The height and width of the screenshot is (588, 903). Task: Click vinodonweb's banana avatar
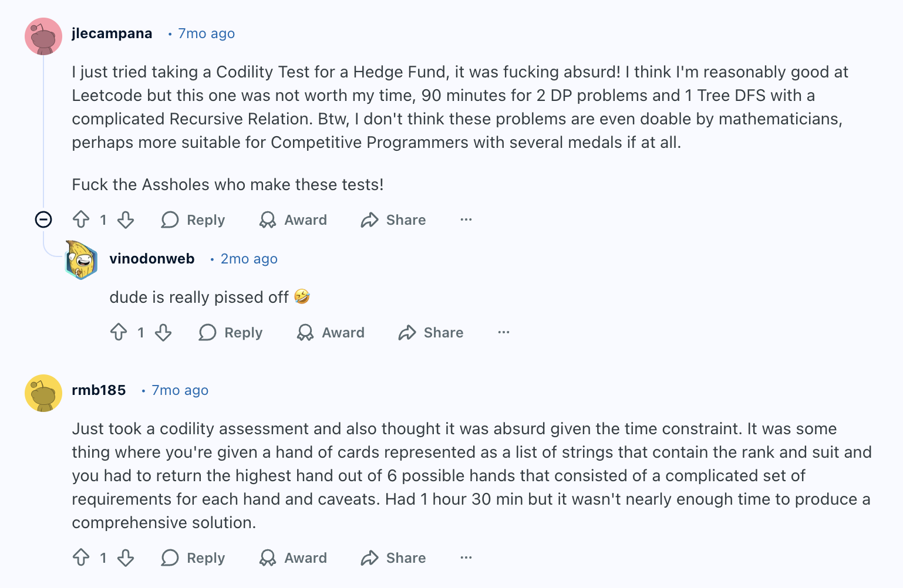click(x=81, y=259)
